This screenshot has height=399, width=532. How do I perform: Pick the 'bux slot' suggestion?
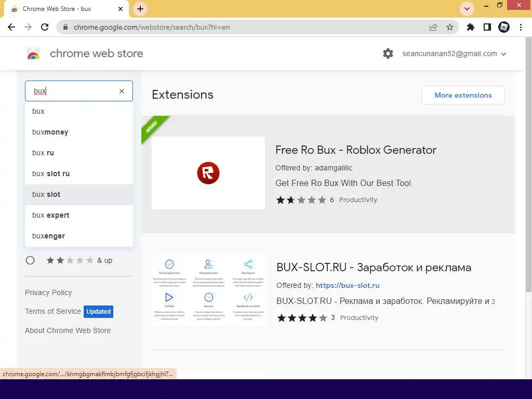click(x=79, y=194)
